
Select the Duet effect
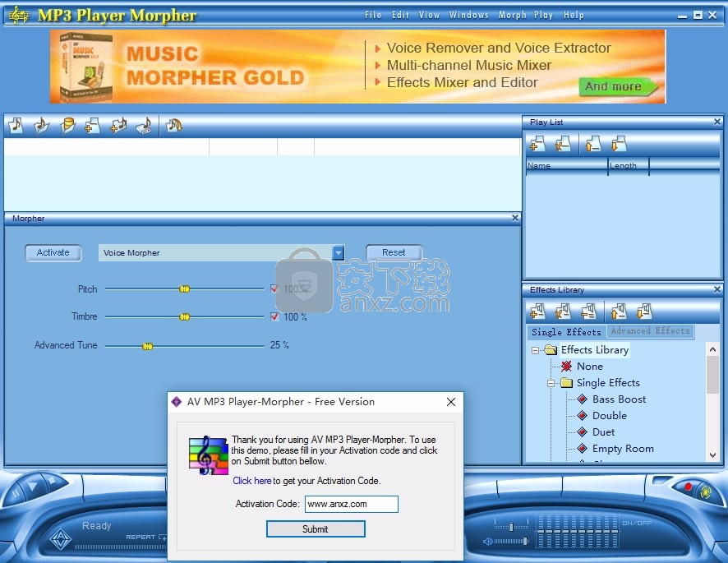pyautogui.click(x=603, y=432)
